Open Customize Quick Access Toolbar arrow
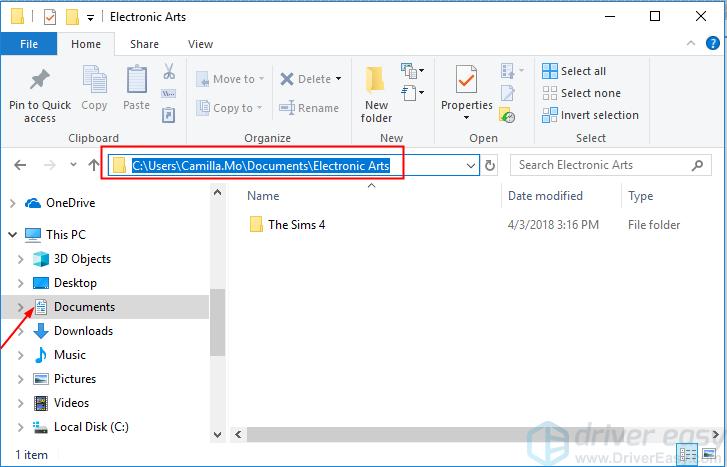The width and height of the screenshot is (727, 467). (90, 18)
